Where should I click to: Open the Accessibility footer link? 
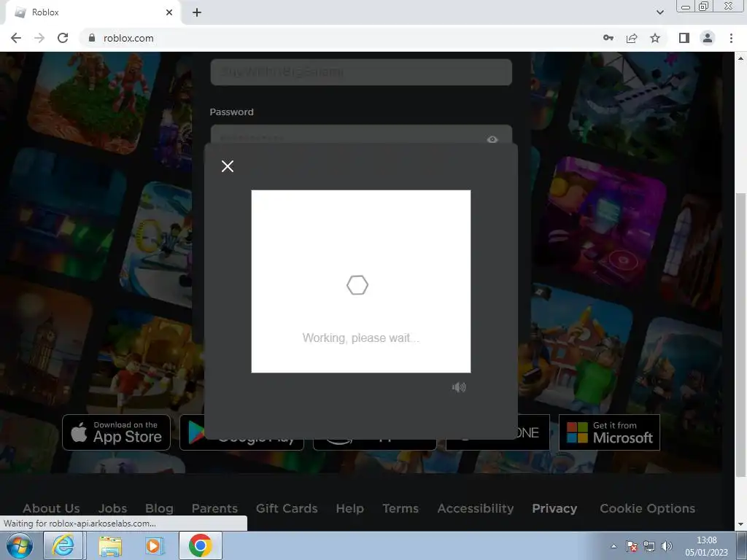click(x=476, y=508)
